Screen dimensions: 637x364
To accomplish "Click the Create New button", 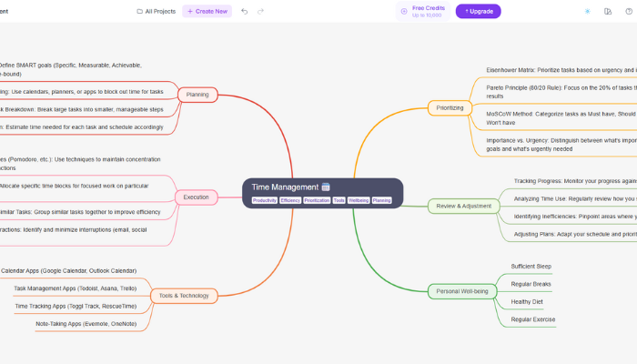I will click(207, 11).
